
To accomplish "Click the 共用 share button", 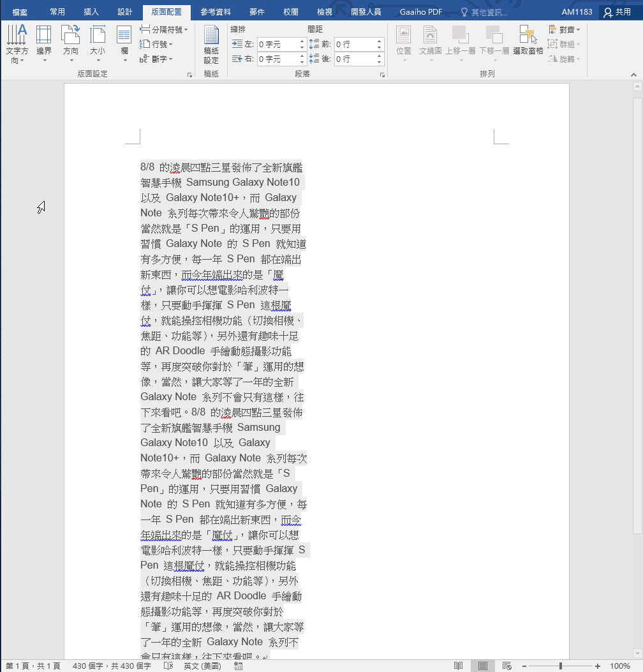I will [617, 12].
